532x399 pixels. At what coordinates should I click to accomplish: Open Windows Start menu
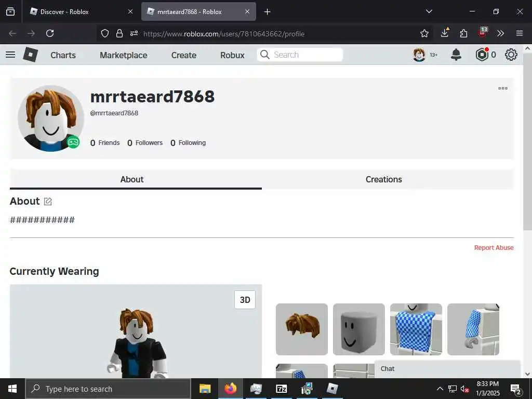12,389
